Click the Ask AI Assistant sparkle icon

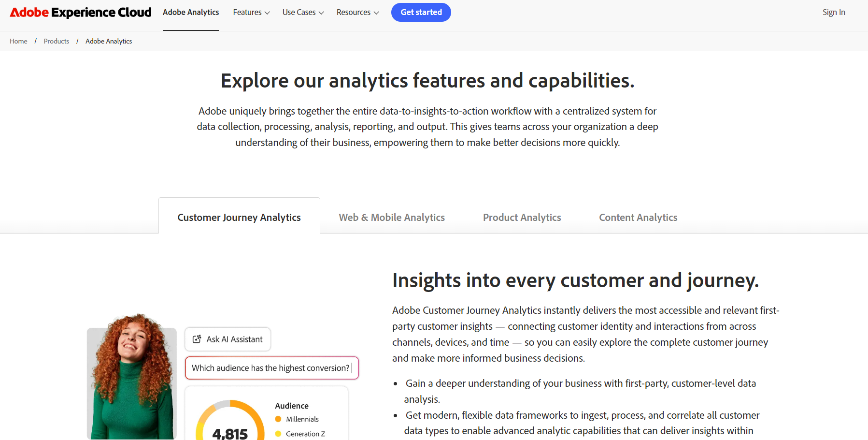click(197, 339)
